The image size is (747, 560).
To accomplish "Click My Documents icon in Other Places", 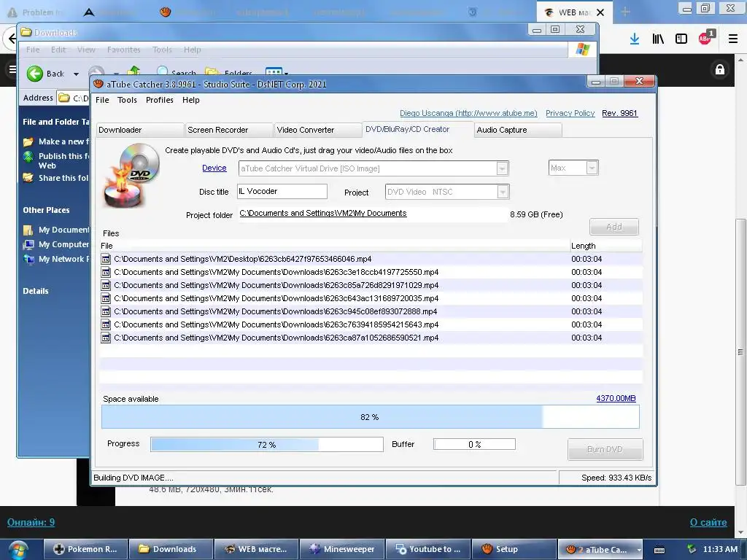I will click(28, 230).
